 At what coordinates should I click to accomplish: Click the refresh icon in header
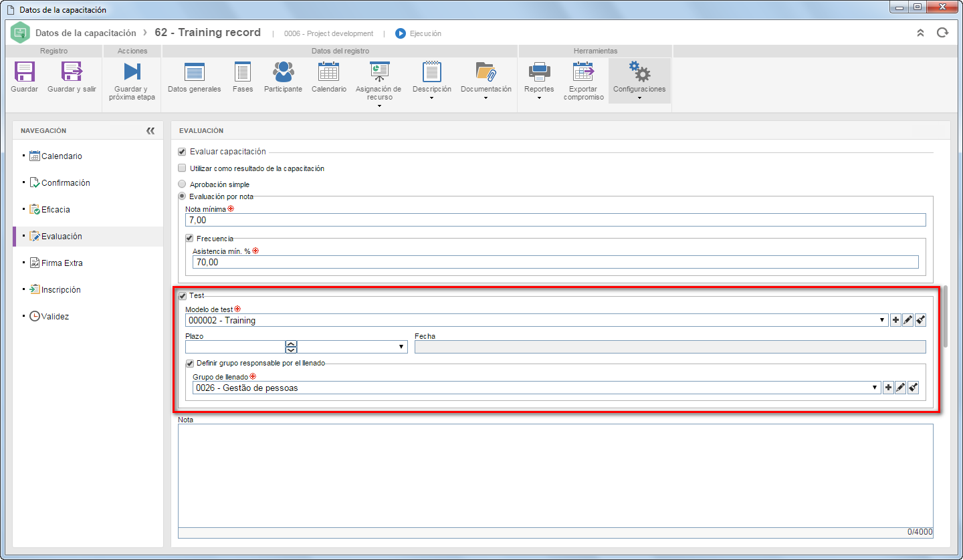(942, 33)
